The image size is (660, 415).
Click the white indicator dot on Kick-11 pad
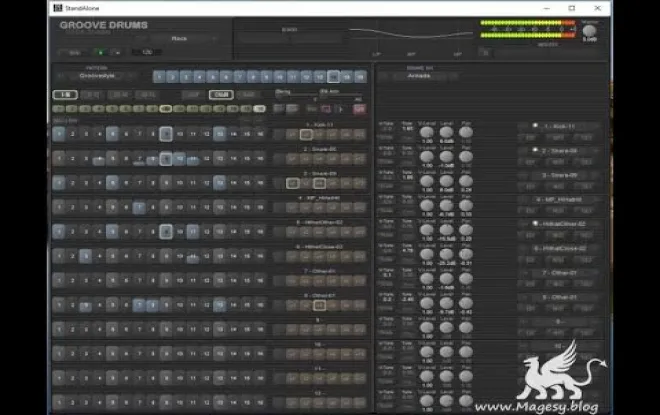point(535,125)
